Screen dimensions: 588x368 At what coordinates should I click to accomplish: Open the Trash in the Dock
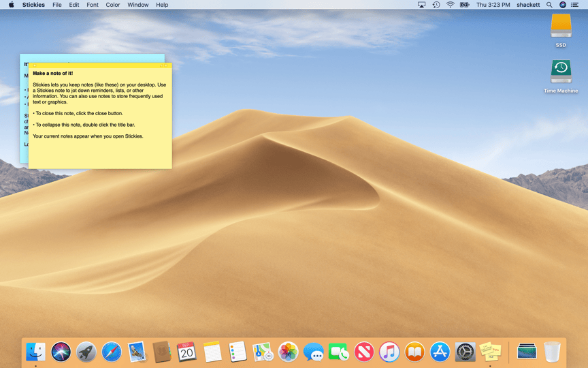pyautogui.click(x=552, y=352)
